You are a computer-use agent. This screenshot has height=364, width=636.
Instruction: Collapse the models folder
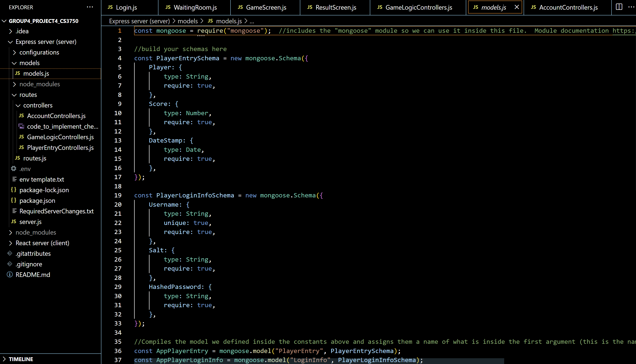[14, 63]
